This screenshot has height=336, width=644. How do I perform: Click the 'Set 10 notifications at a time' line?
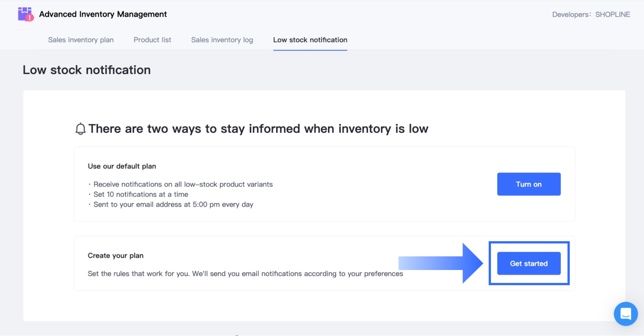[141, 195]
